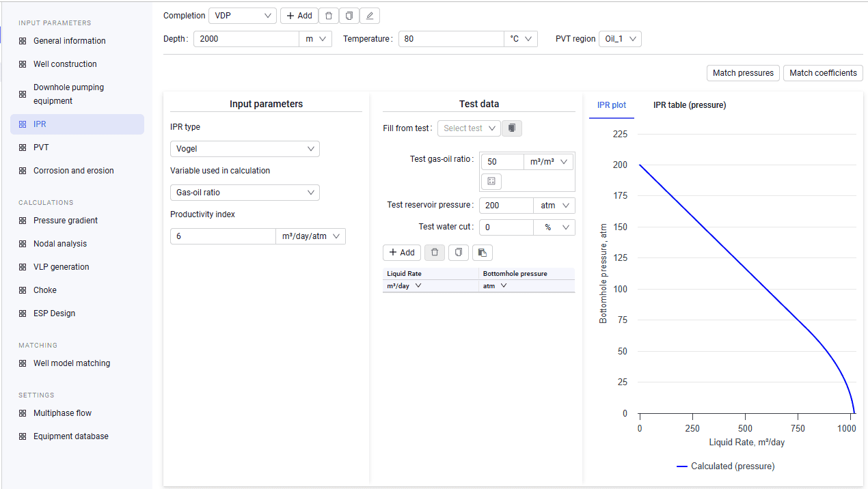Edit the Test water cut value

pyautogui.click(x=506, y=227)
